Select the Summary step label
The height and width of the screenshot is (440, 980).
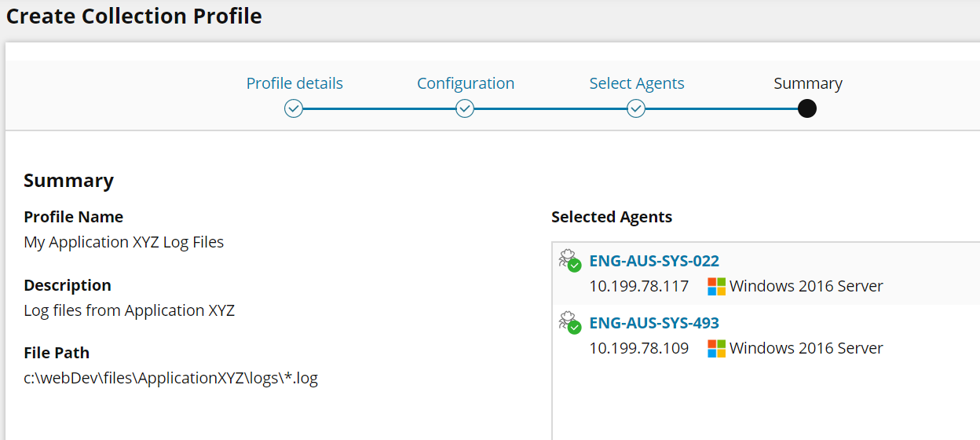coord(808,83)
